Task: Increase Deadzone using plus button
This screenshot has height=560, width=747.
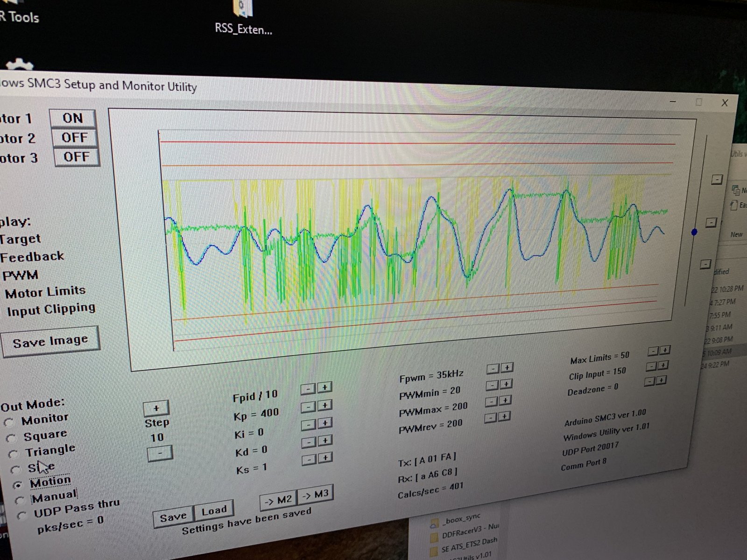Action: tap(661, 381)
